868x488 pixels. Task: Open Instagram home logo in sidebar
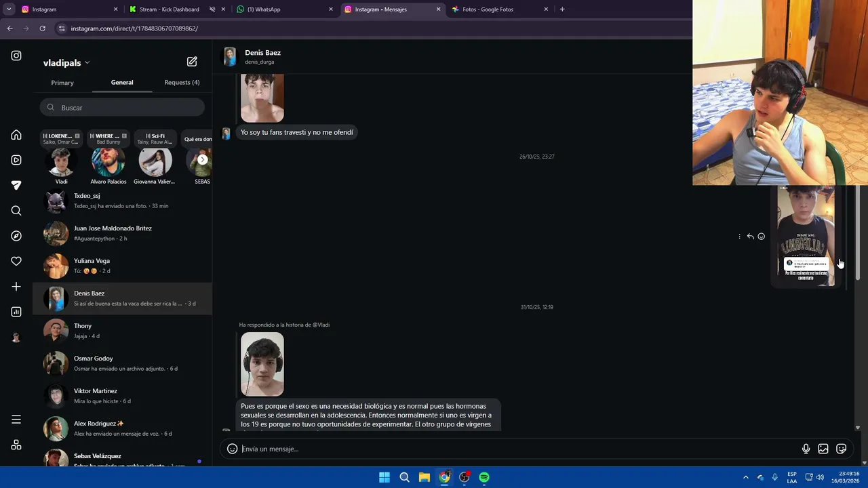pos(16,56)
